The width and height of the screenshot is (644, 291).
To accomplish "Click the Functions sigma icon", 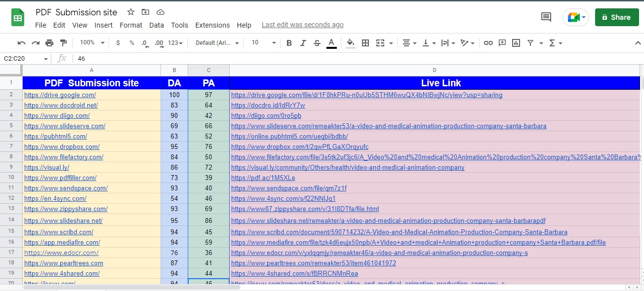I will [x=553, y=43].
